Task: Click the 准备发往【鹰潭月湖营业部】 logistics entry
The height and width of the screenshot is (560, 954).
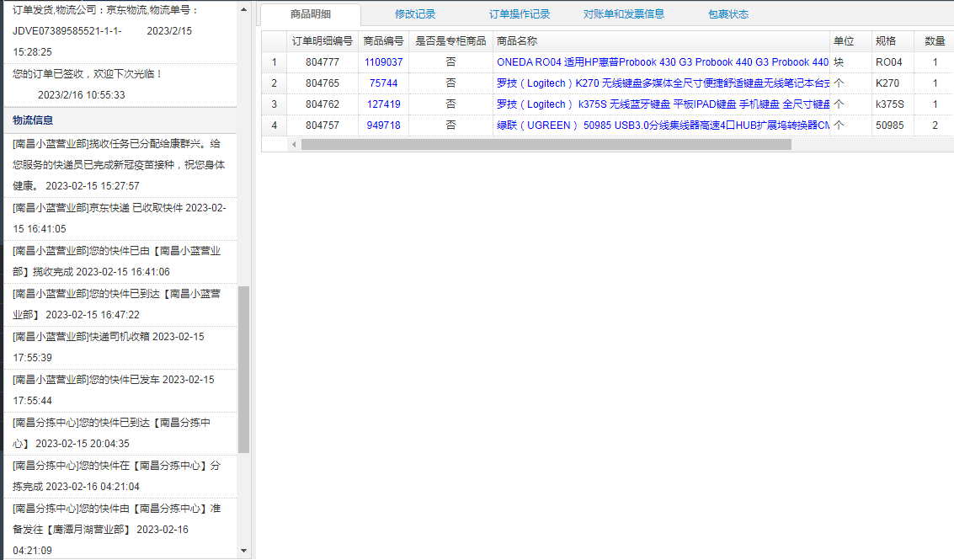Action: point(120,530)
